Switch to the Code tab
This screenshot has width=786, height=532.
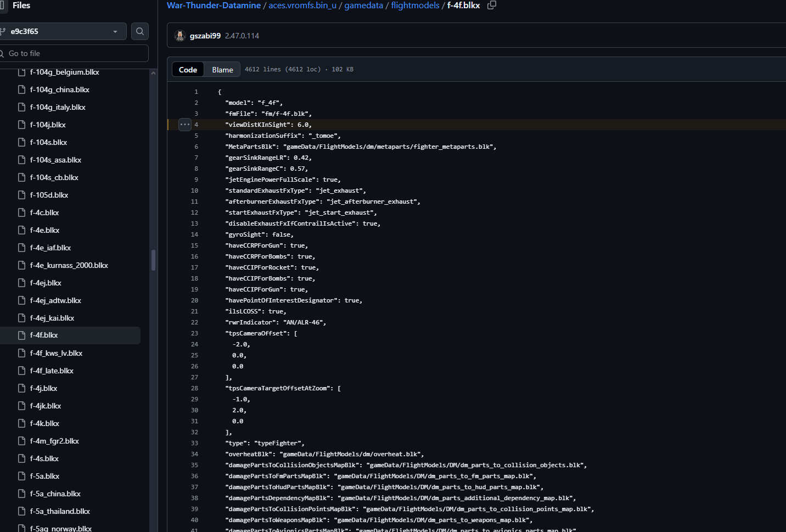188,70
